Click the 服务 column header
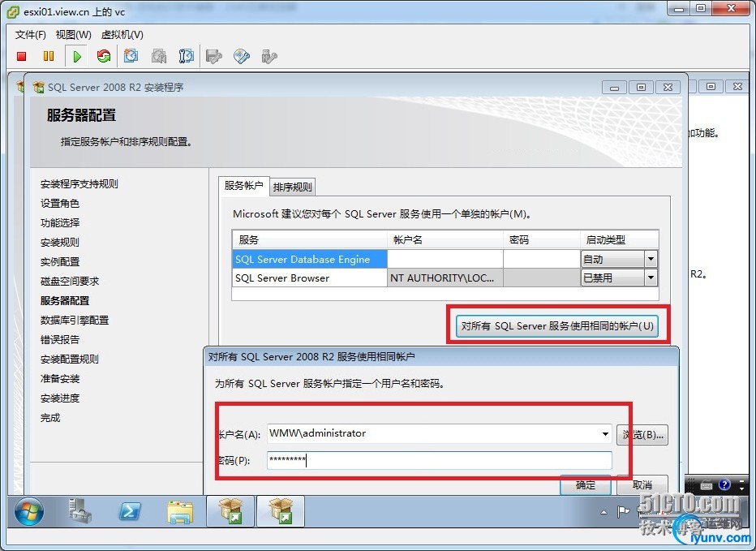 310,240
